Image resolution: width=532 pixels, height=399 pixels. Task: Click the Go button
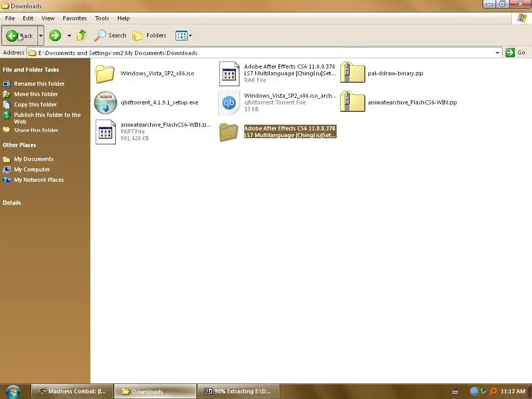point(515,52)
